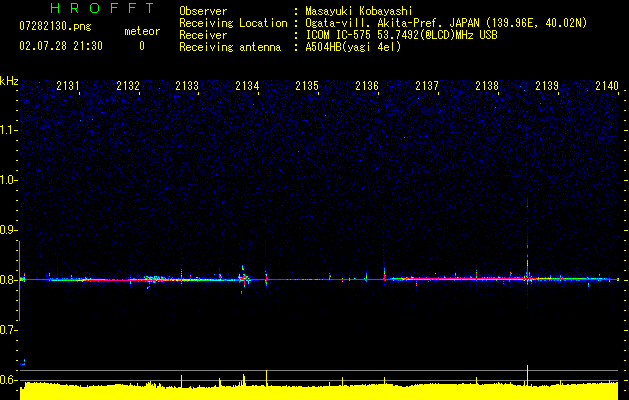Click the ICOM IC-575 receiver value
629x400 pixels.
point(401,35)
